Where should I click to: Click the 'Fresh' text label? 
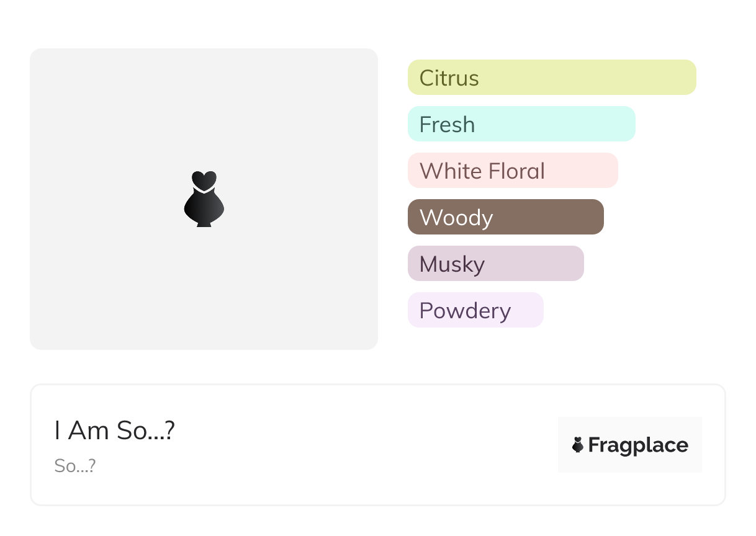pyautogui.click(x=447, y=125)
